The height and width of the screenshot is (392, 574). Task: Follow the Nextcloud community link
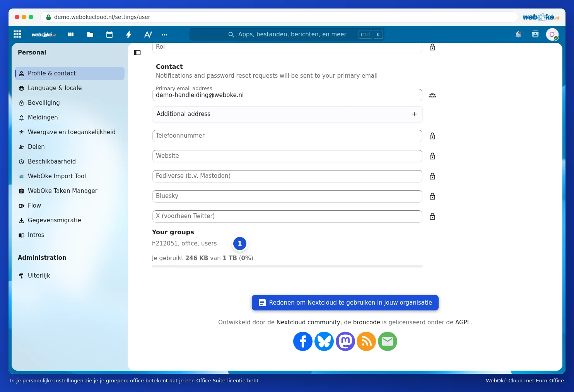pyautogui.click(x=308, y=322)
